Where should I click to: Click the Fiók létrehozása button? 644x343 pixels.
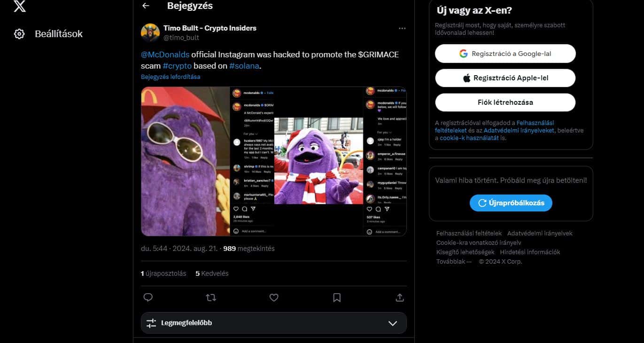click(505, 102)
